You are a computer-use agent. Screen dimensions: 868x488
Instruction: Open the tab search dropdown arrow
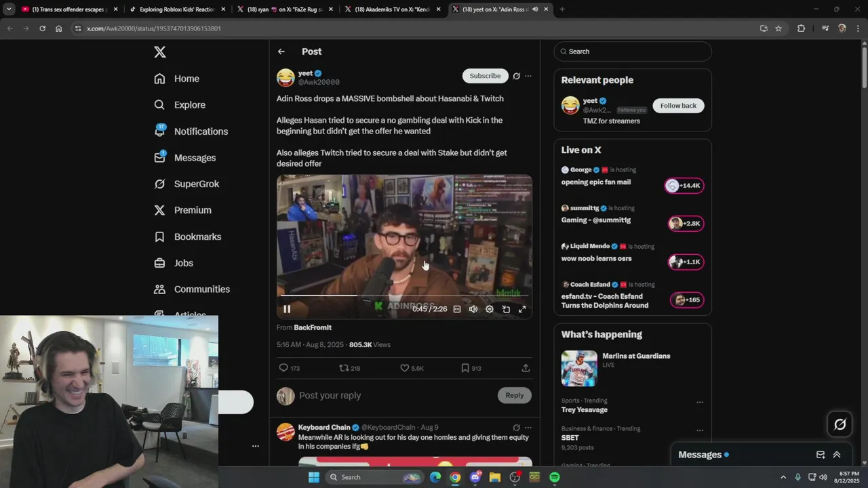[9, 9]
